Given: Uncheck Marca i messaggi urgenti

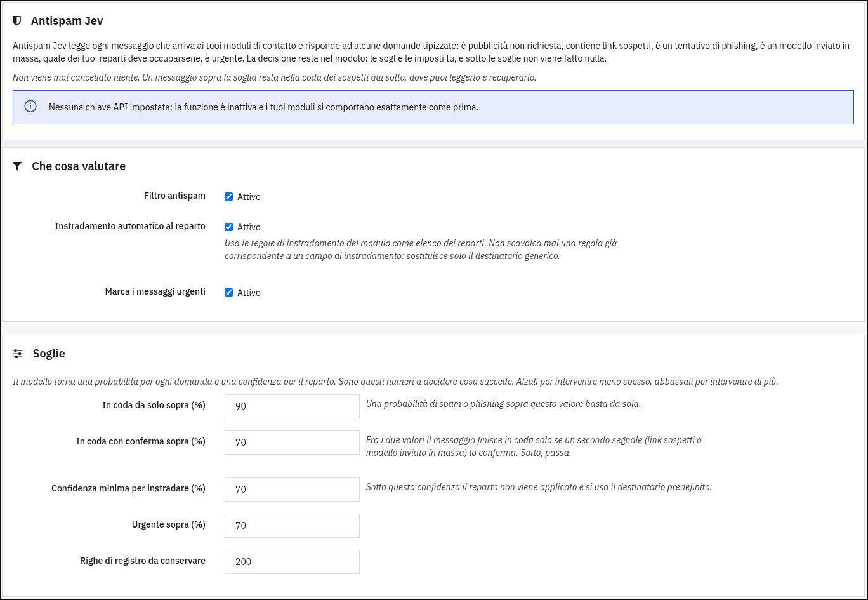Looking at the screenshot, I should pyautogui.click(x=229, y=293).
